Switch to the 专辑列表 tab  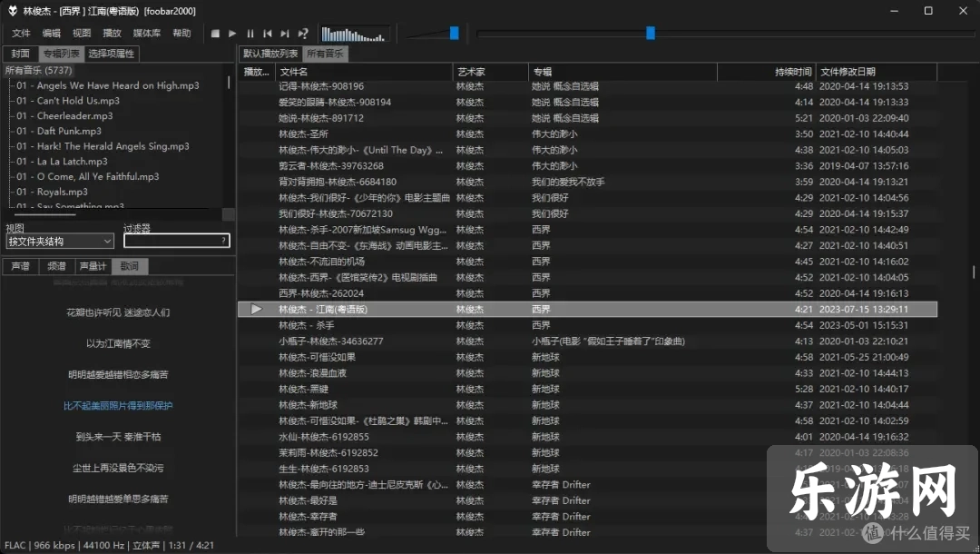tap(62, 54)
